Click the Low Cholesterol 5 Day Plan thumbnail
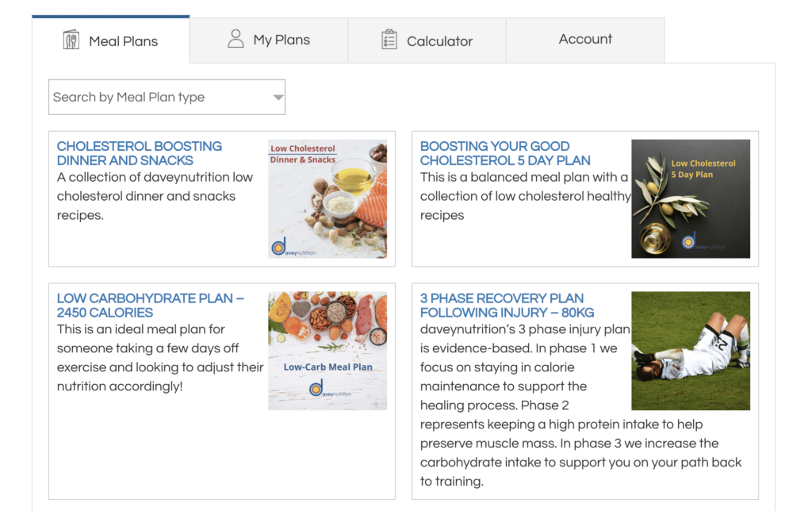Image resolution: width=812 pixels, height=511 pixels. (x=691, y=198)
